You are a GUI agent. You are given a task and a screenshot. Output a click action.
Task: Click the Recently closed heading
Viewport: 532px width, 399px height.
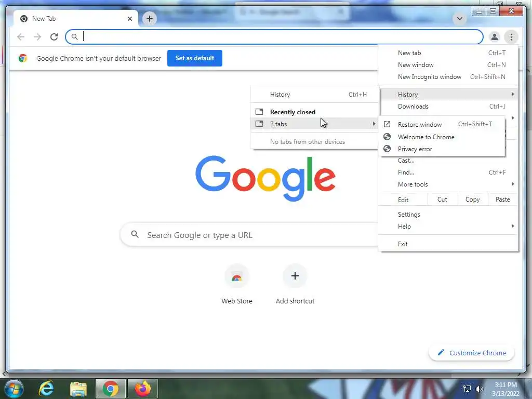(x=292, y=112)
